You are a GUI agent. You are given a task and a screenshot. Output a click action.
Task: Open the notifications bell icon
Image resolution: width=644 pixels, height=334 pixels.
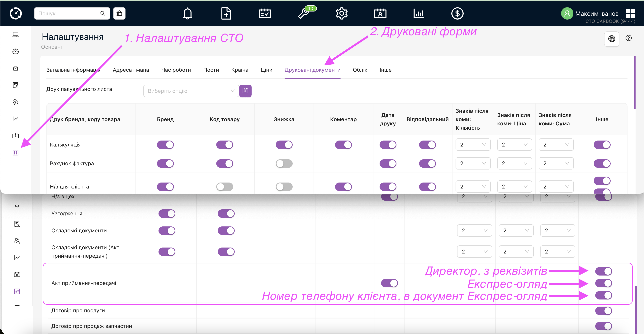click(x=187, y=13)
